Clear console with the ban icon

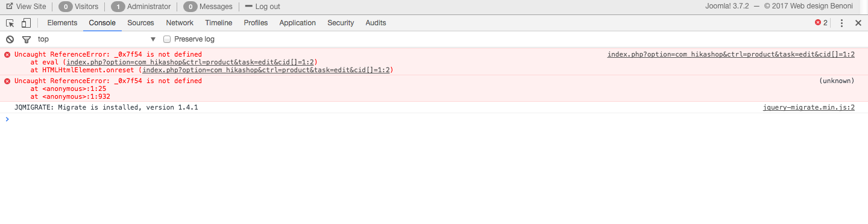pyautogui.click(x=10, y=39)
